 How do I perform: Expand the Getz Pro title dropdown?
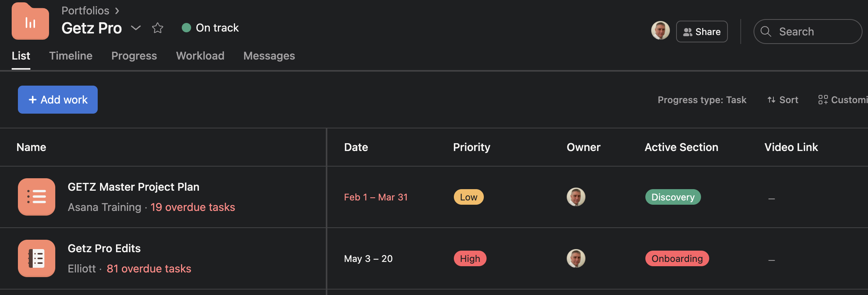click(135, 28)
